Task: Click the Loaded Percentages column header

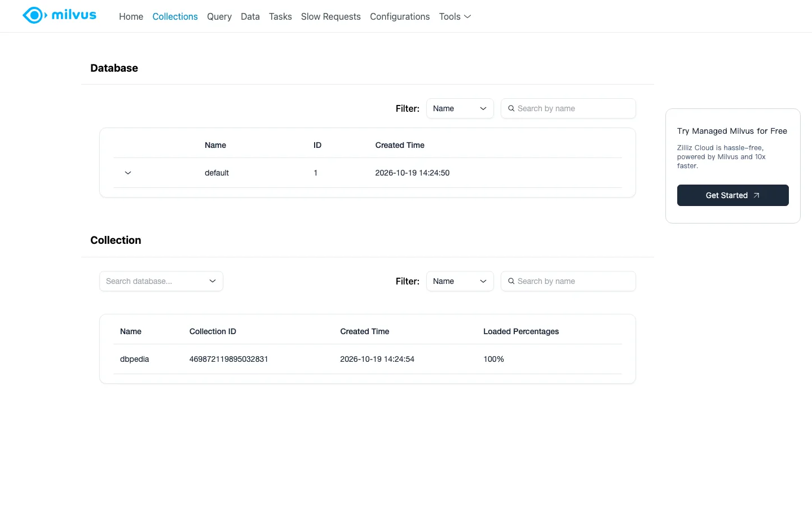Action: click(x=521, y=331)
